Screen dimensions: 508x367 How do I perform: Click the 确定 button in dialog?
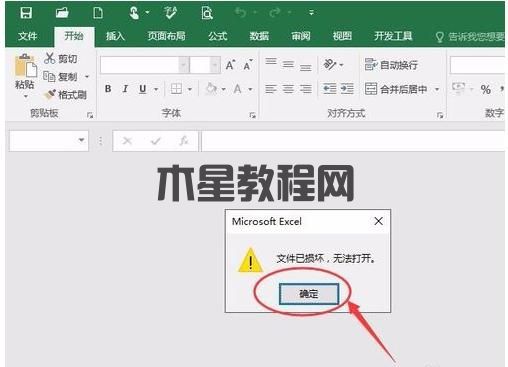pyautogui.click(x=309, y=294)
